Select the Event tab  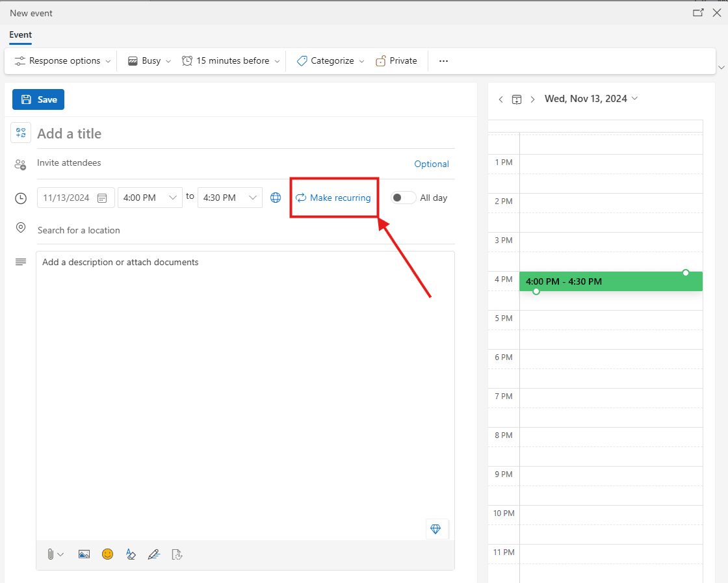point(20,35)
